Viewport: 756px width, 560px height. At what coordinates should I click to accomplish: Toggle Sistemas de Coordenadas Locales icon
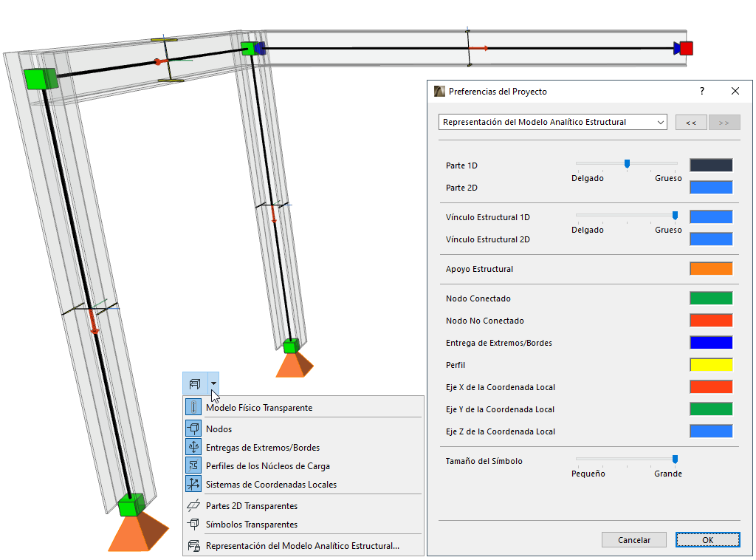coord(193,484)
